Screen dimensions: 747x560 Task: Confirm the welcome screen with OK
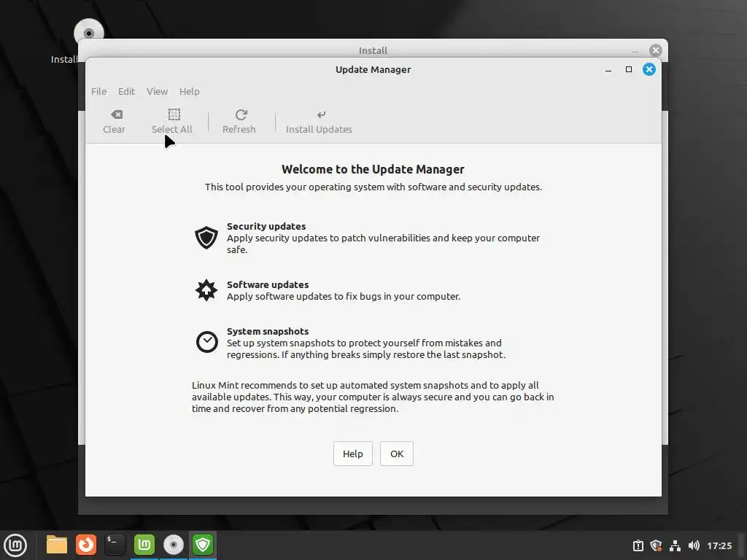coord(397,454)
